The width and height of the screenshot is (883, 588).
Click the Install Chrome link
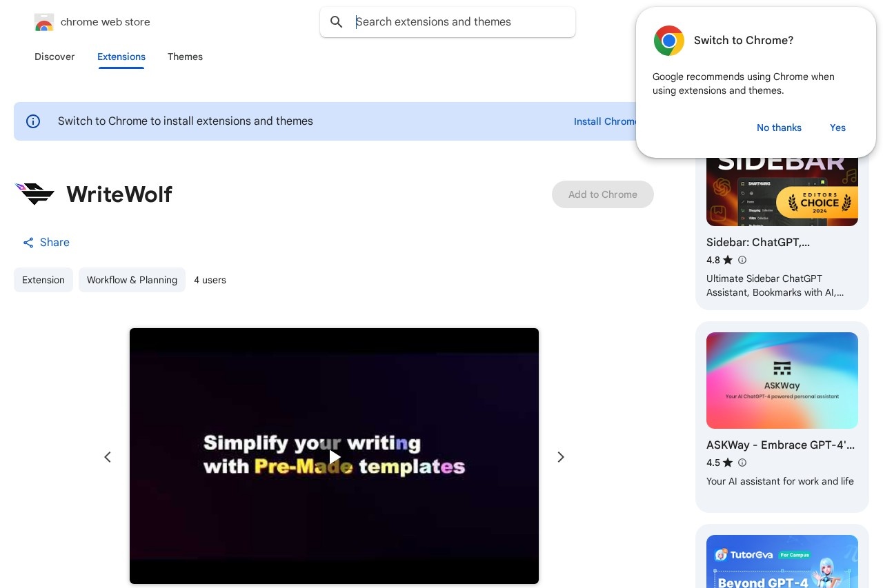606,121
